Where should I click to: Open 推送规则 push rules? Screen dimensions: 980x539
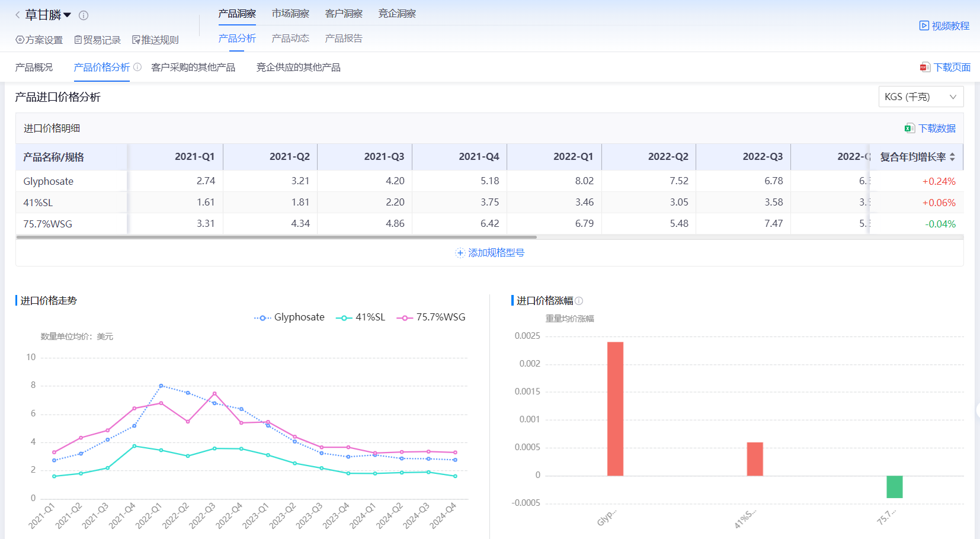click(x=155, y=40)
